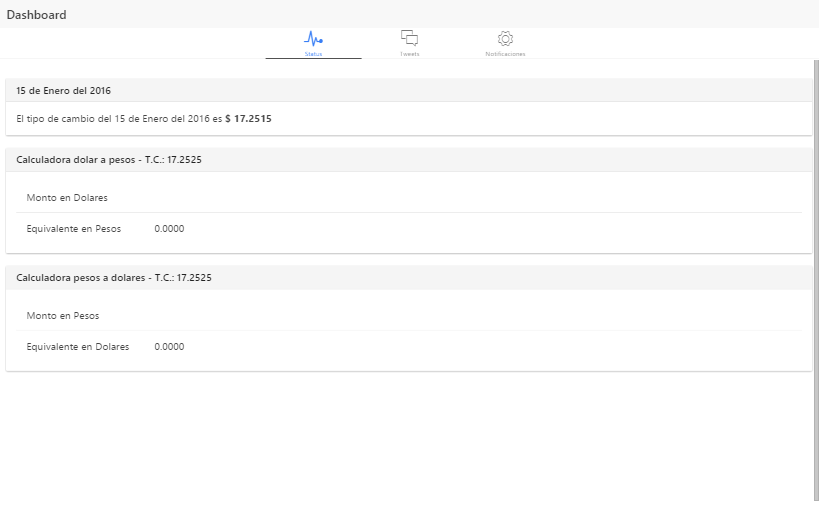Switch to the Status tab label

coord(313,54)
